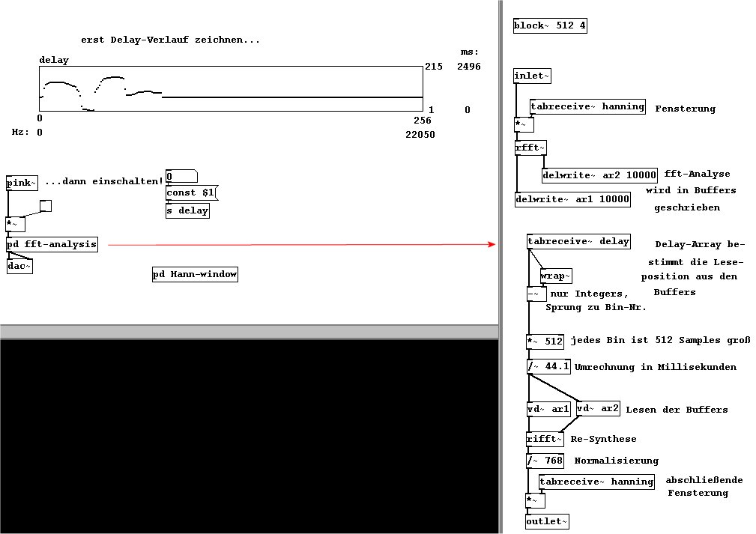Select the 'block~ 512 4' object
Screen dimensions: 756x534
click(x=550, y=26)
